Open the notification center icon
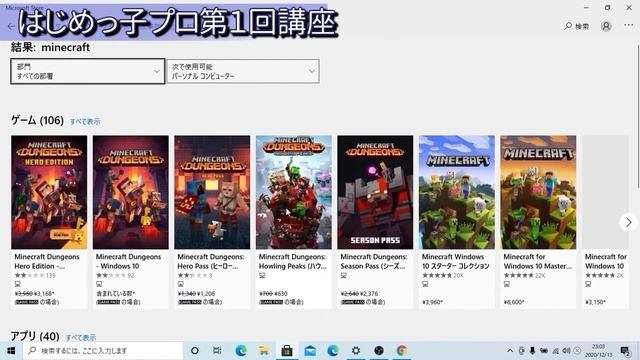Image resolution: width=640 pixels, height=360 pixels. [625, 351]
